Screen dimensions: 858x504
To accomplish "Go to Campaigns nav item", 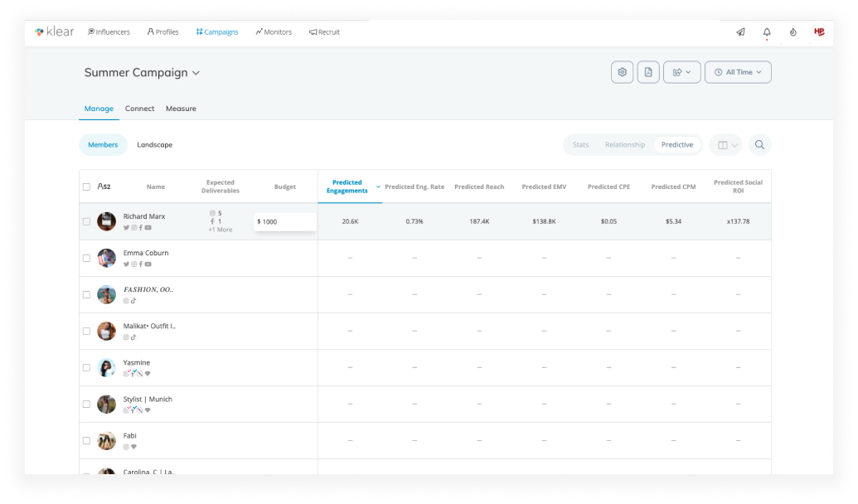I will tap(217, 32).
